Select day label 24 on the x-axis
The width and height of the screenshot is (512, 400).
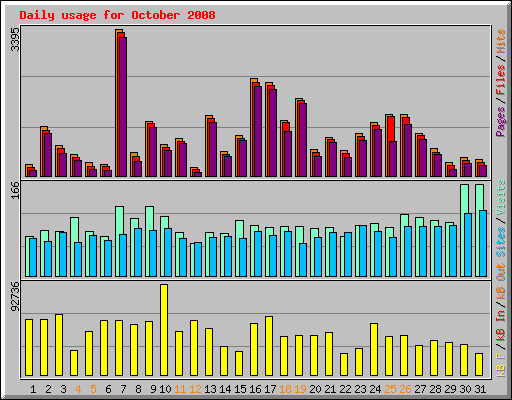(375, 389)
